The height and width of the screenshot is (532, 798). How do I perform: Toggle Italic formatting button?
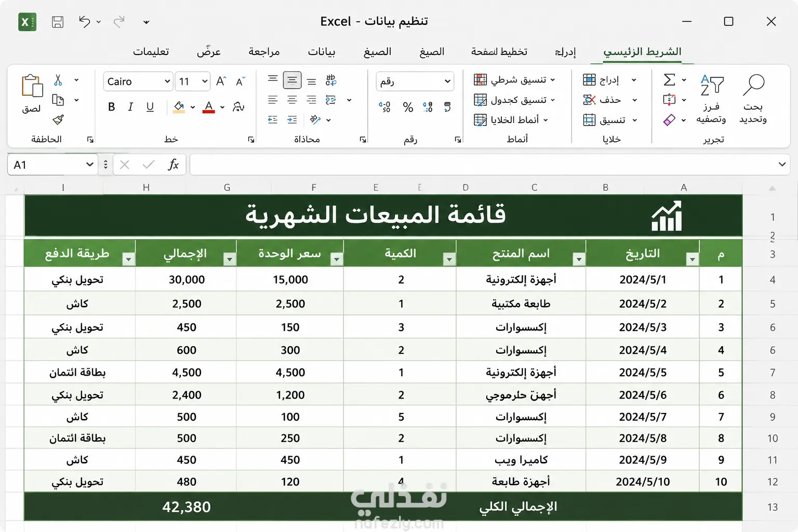(x=130, y=107)
